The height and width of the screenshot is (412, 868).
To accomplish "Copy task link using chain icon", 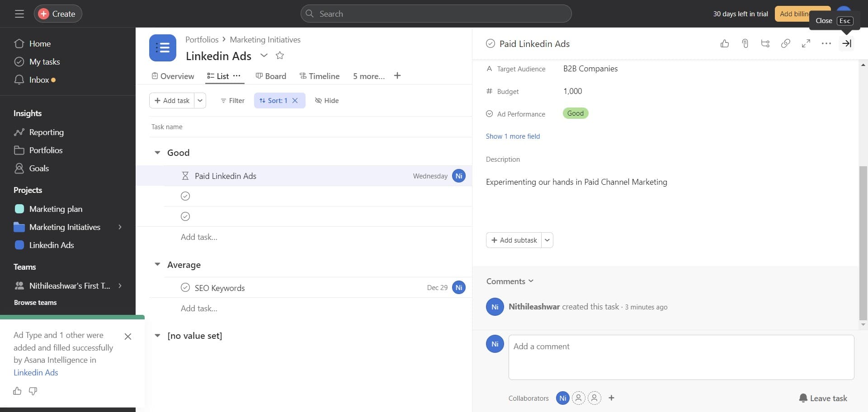I will 786,43.
